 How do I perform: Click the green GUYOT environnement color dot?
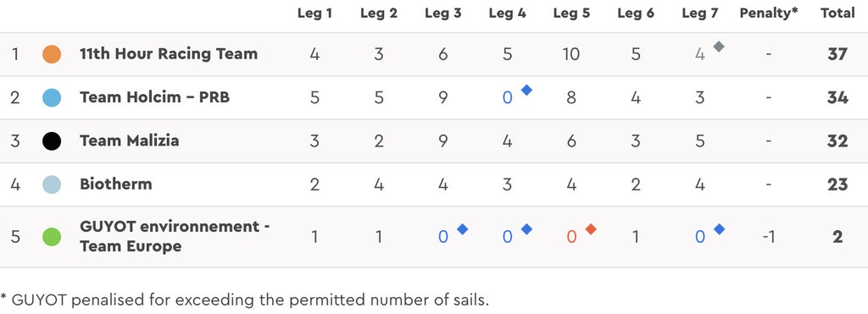point(52,237)
